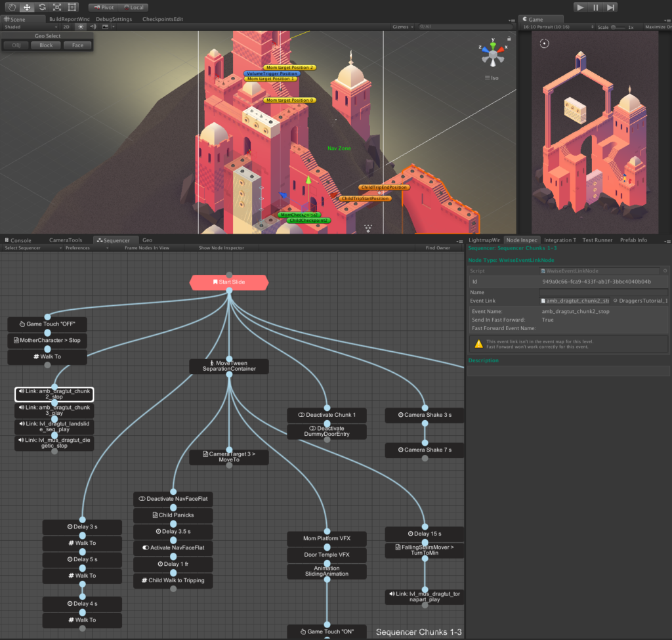Screen dimensions: 672x640
Task: Click Frame Nodes In View button
Action: 146,248
